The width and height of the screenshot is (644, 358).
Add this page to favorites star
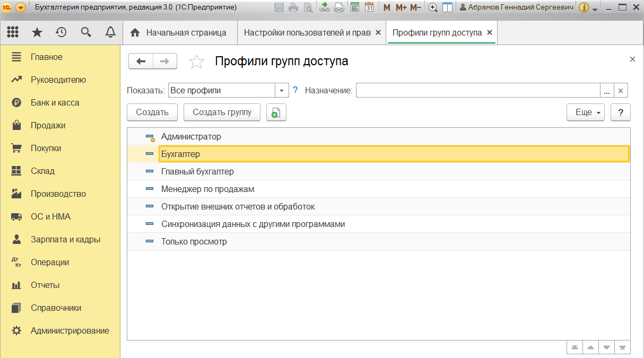tap(196, 62)
